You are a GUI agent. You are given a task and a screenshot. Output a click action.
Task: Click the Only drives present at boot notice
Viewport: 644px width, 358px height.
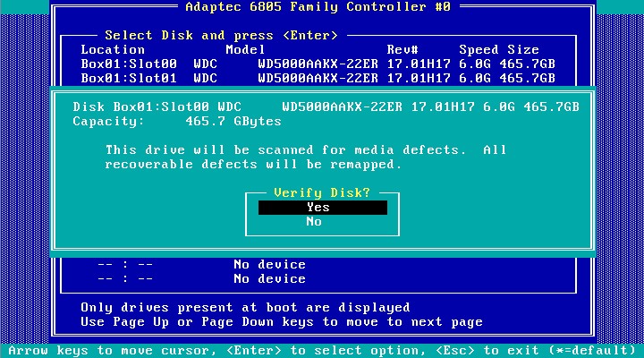[245, 307]
